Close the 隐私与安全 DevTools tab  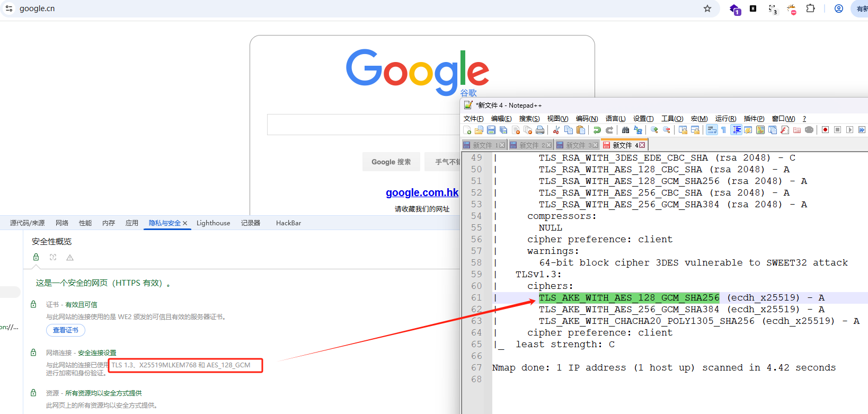click(x=185, y=223)
